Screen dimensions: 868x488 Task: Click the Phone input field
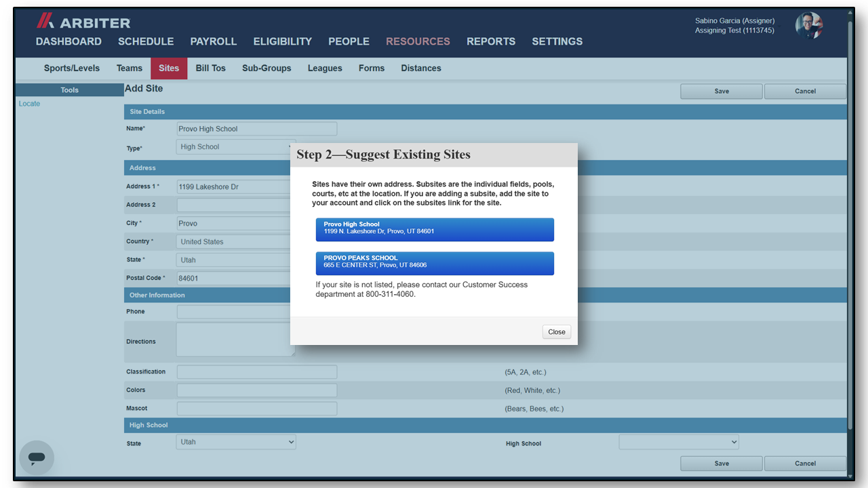tap(234, 312)
